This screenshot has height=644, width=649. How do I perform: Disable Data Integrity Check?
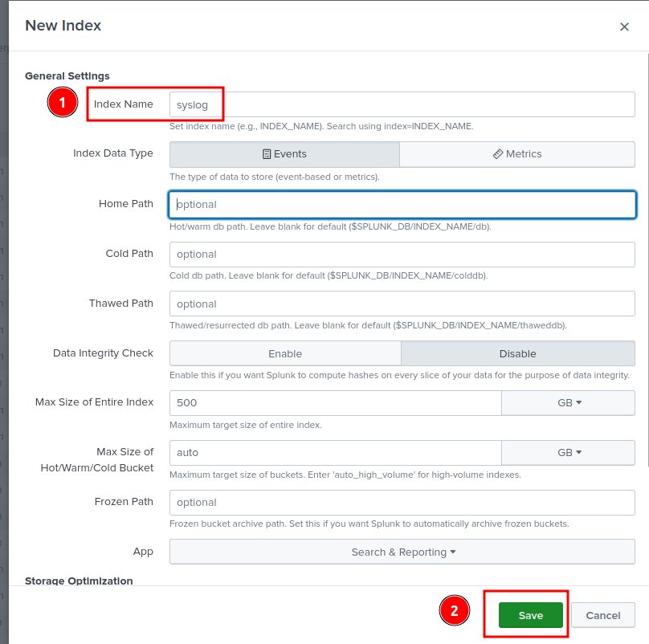517,353
